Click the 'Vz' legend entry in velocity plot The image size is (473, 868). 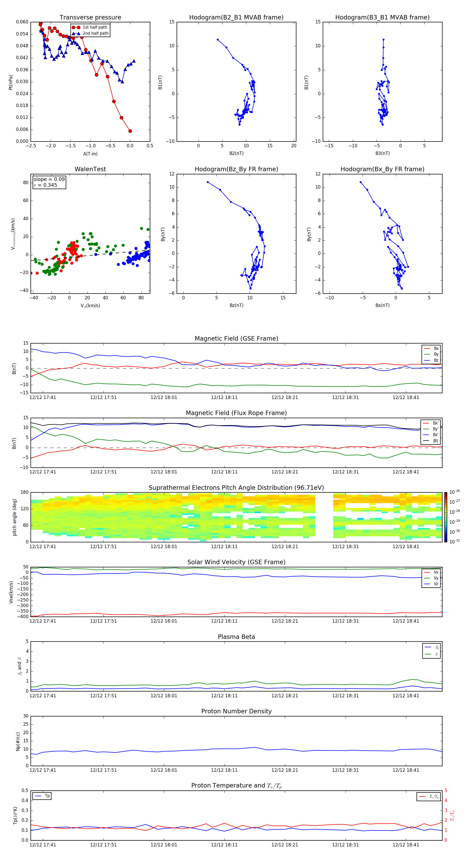(x=431, y=584)
